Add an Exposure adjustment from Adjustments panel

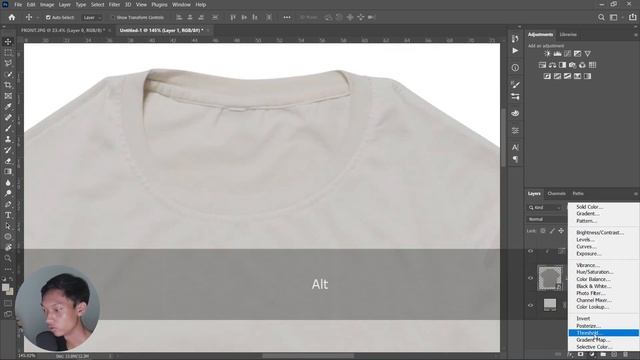(577, 53)
